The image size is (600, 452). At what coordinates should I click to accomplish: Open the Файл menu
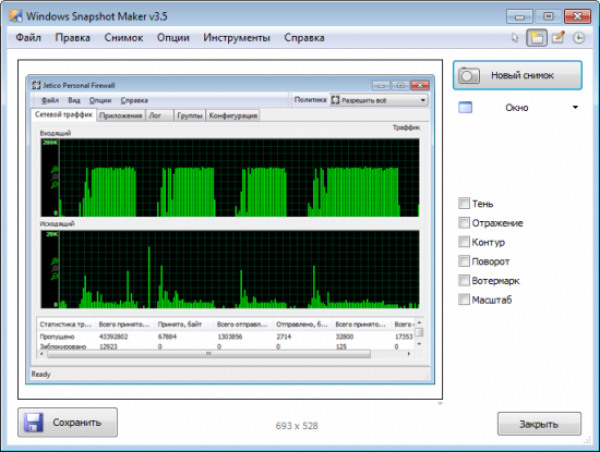coord(28,38)
